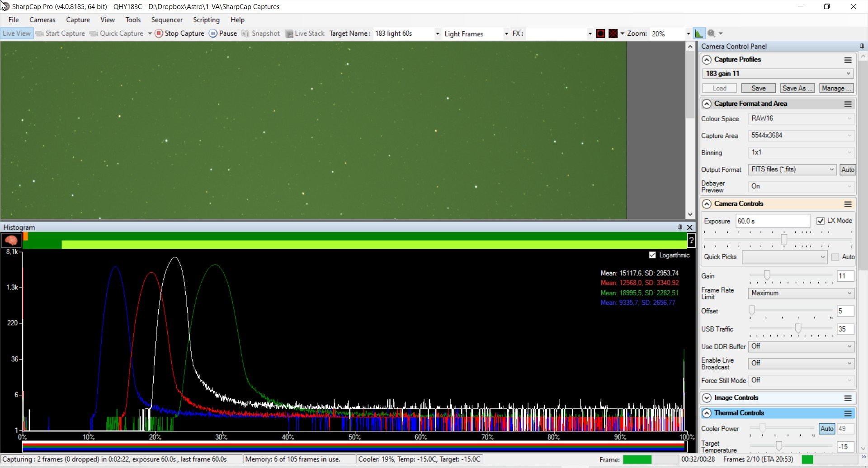Expand the Image Controls section
The width and height of the screenshot is (868, 468).
pos(707,398)
